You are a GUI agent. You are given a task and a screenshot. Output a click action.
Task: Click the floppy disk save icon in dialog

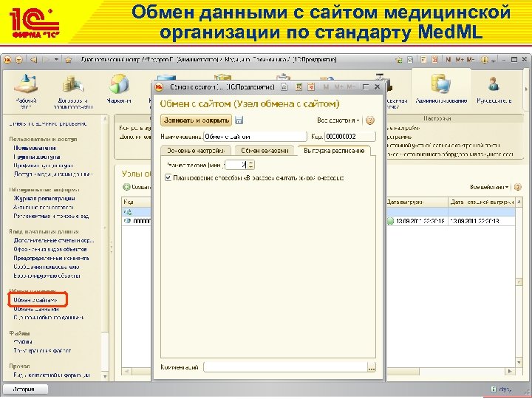pos(239,120)
